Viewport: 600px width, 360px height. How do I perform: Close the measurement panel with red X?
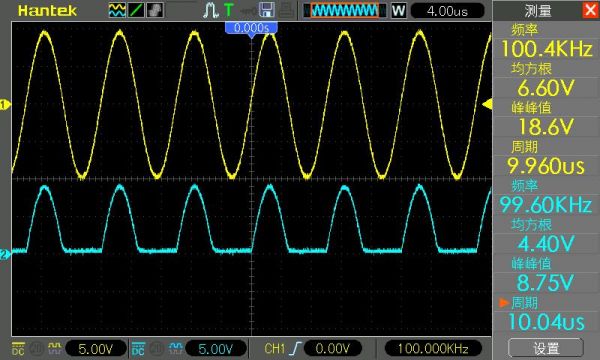(x=590, y=10)
